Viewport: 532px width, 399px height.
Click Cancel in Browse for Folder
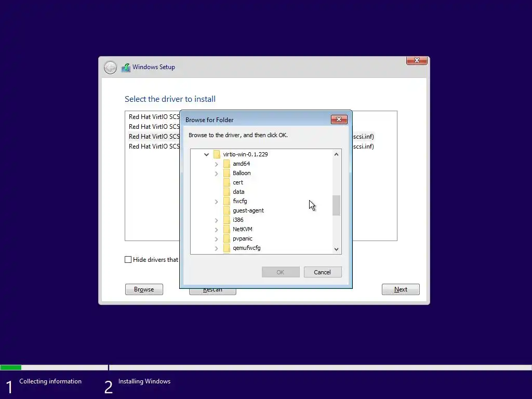[x=322, y=272]
